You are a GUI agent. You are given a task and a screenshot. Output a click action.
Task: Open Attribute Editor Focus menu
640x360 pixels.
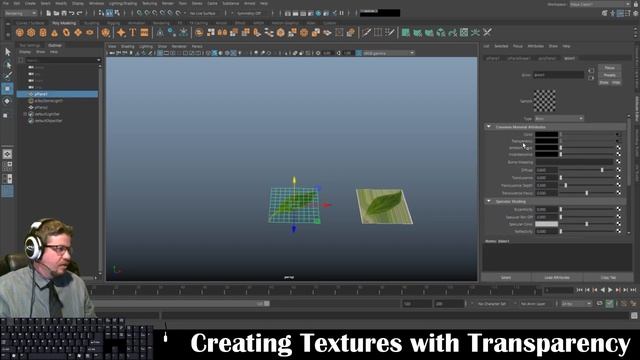tap(518, 46)
